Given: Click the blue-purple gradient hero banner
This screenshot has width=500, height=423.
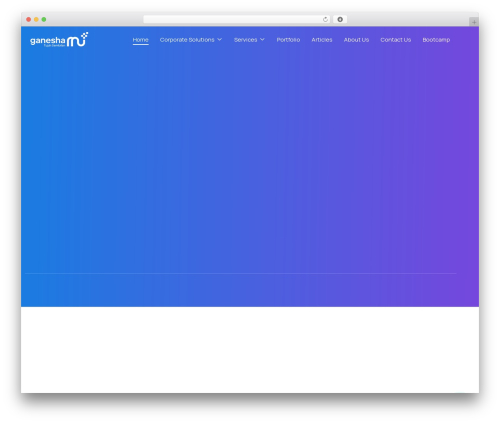Looking at the screenshot, I should click(250, 167).
